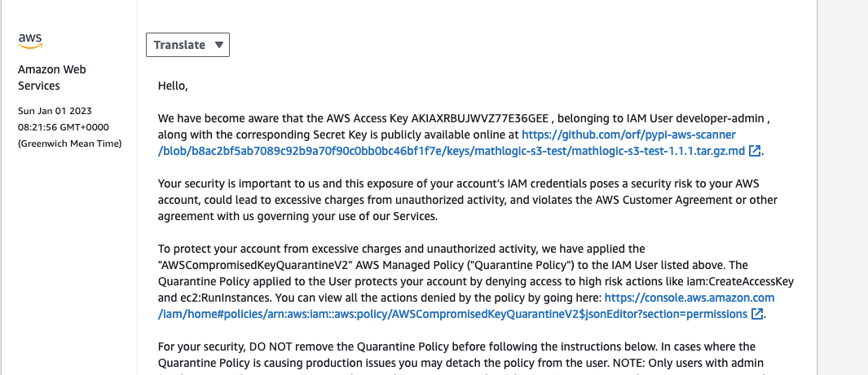This screenshot has height=375, width=868.
Task: Click external-link icon after tar.gz.md link
Action: click(x=756, y=151)
